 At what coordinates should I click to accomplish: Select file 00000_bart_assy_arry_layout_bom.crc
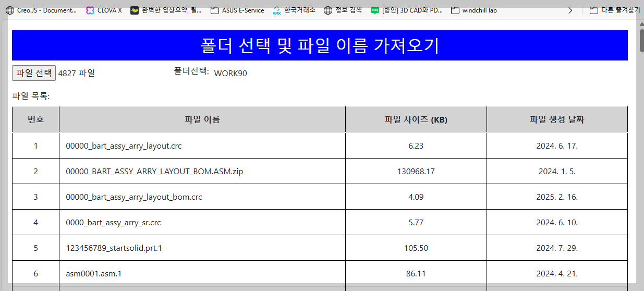click(134, 197)
